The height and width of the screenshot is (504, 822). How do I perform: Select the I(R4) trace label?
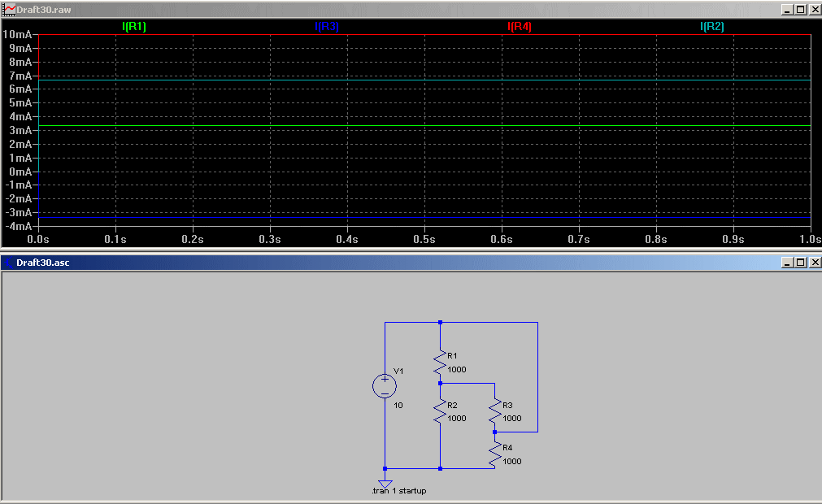point(519,26)
